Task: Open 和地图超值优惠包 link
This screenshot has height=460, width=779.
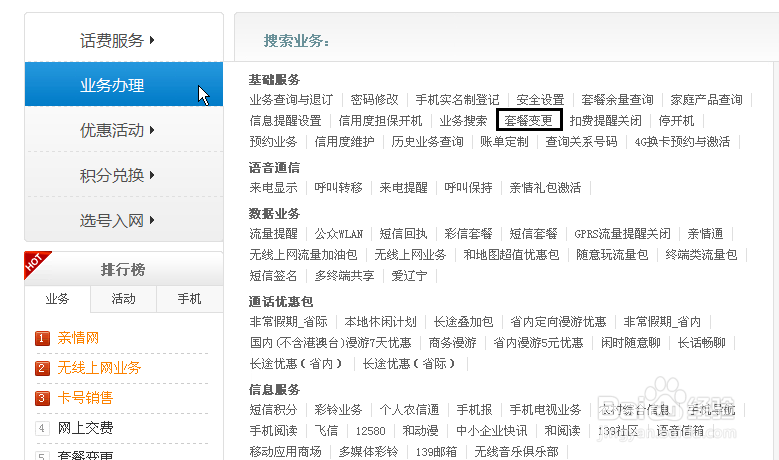Action: tap(511, 255)
